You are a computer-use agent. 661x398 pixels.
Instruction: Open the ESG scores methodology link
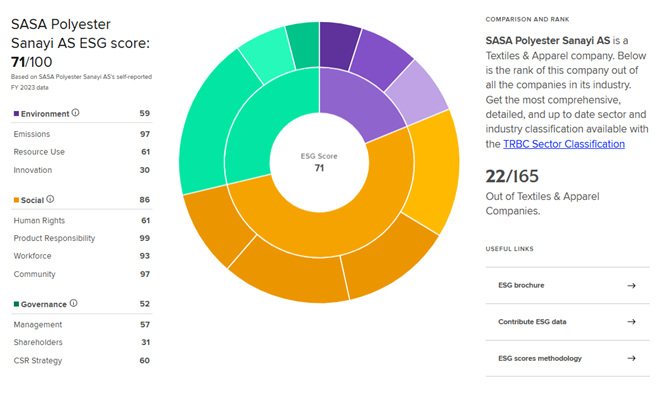(540, 358)
